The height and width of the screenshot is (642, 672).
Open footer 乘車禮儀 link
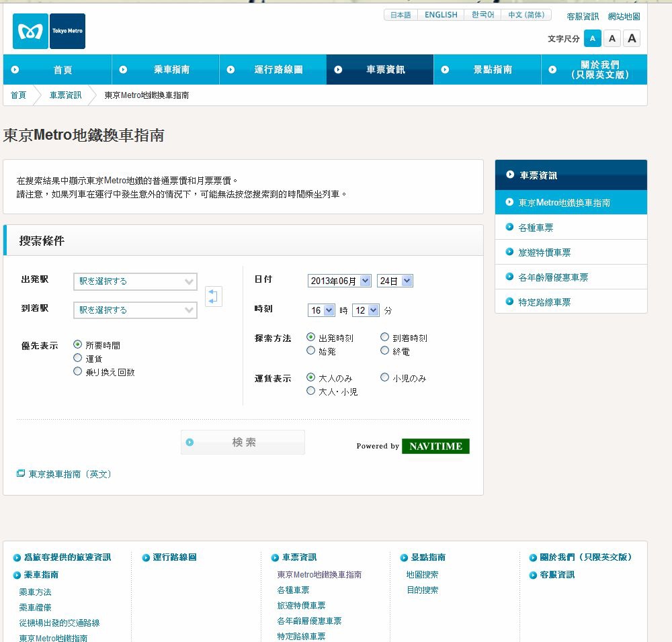[x=35, y=607]
